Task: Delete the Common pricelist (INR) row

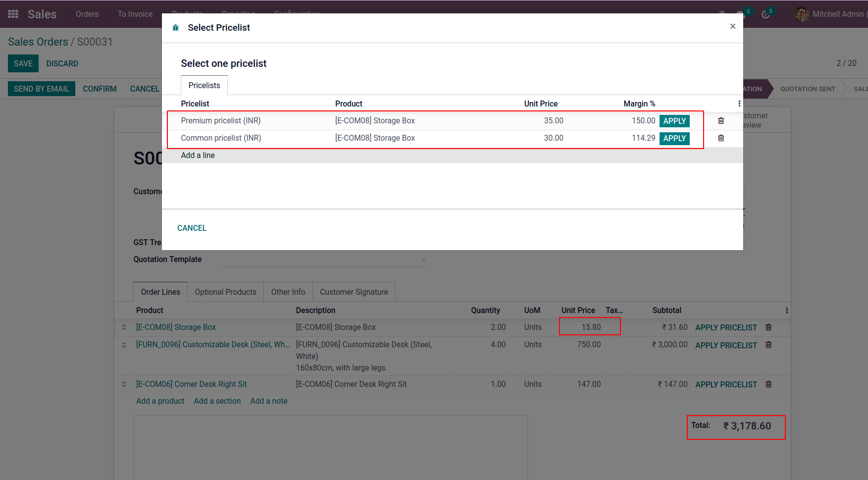Action: click(721, 138)
